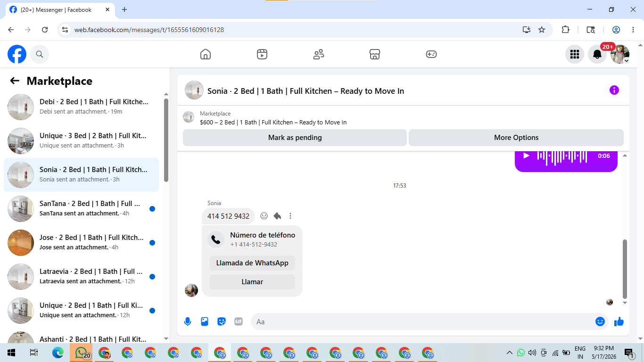
Task: Click the Llamar button
Action: click(252, 282)
